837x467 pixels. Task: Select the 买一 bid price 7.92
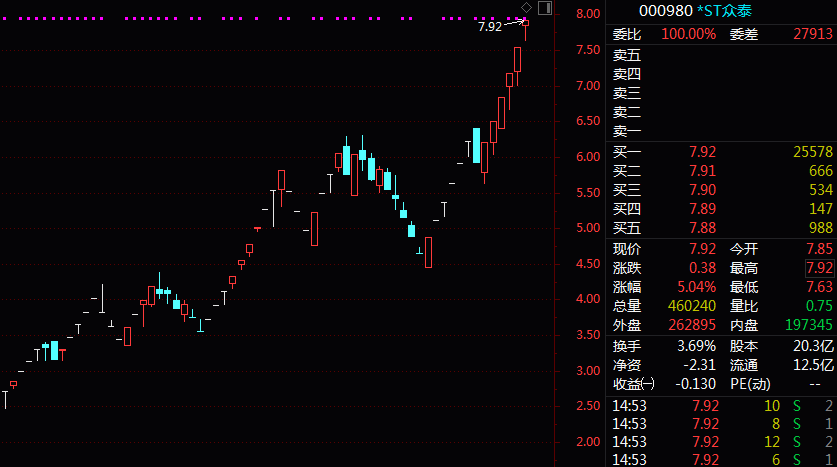tap(702, 152)
